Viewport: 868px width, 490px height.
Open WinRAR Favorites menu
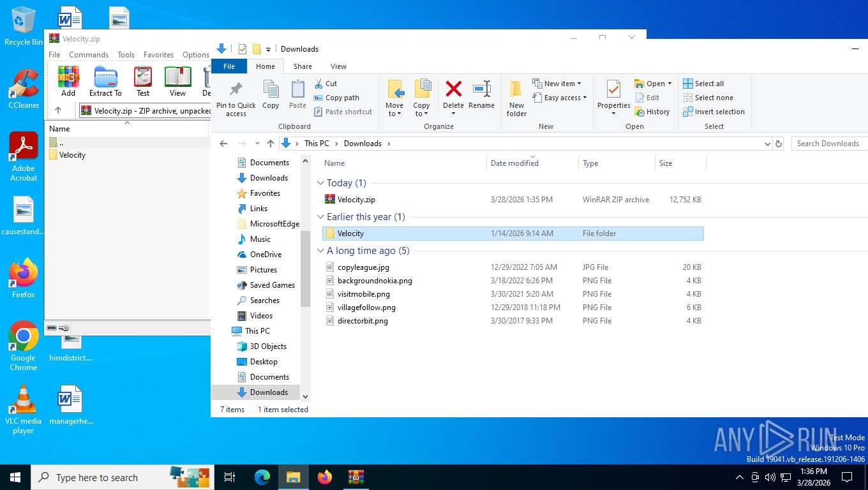point(158,55)
